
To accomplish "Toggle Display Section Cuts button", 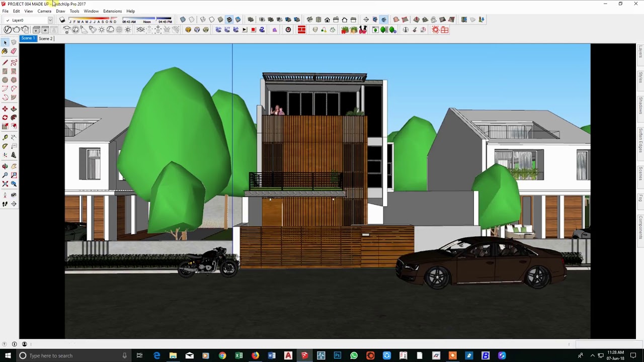I will 384,20.
